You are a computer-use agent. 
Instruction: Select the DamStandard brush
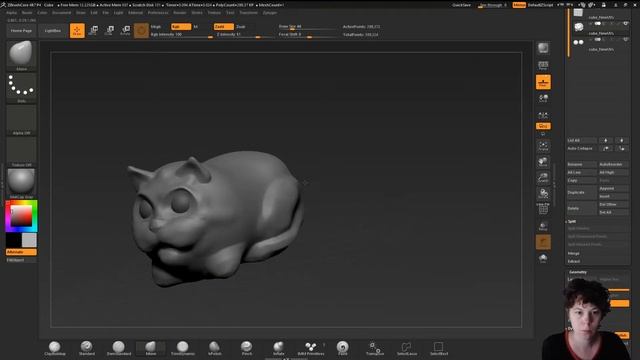[x=119, y=348]
